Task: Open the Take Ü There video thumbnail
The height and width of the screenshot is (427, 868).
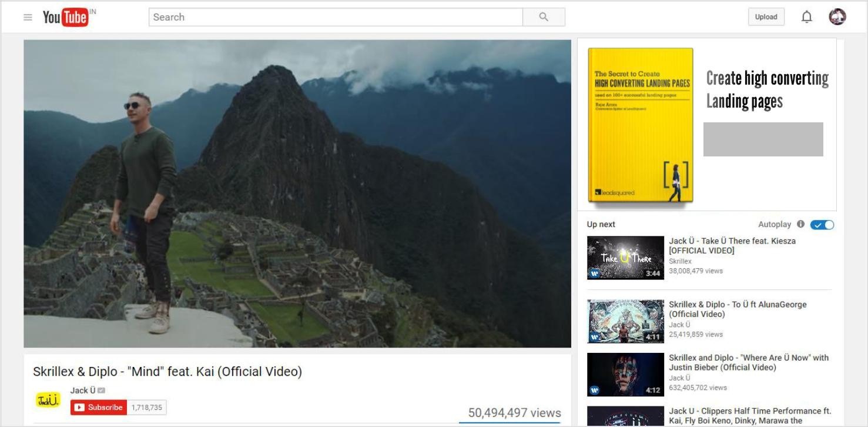Action: [625, 258]
